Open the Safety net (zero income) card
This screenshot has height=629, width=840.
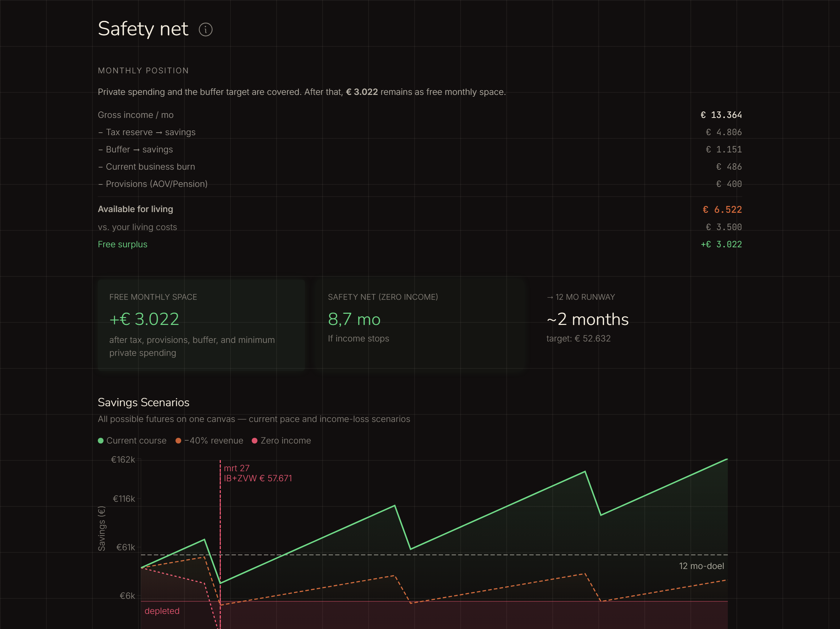(420, 325)
